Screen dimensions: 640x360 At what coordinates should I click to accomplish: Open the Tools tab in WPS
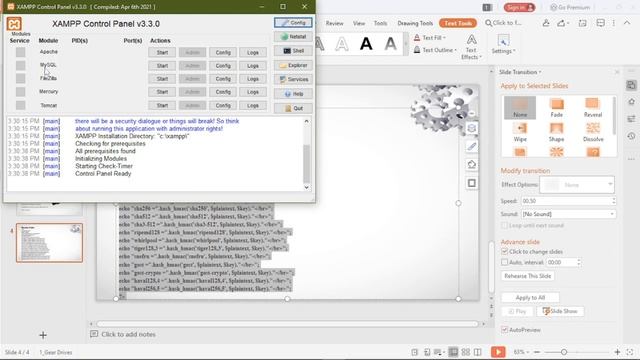380,23
